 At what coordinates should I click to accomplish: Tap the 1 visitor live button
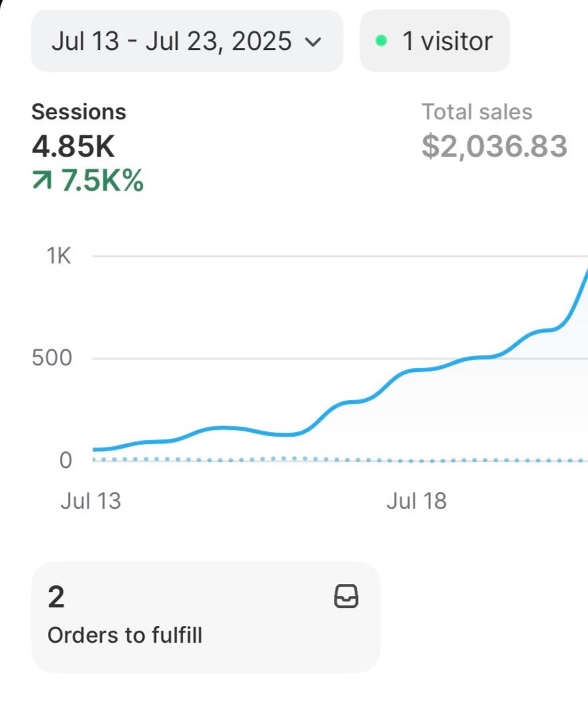[435, 41]
